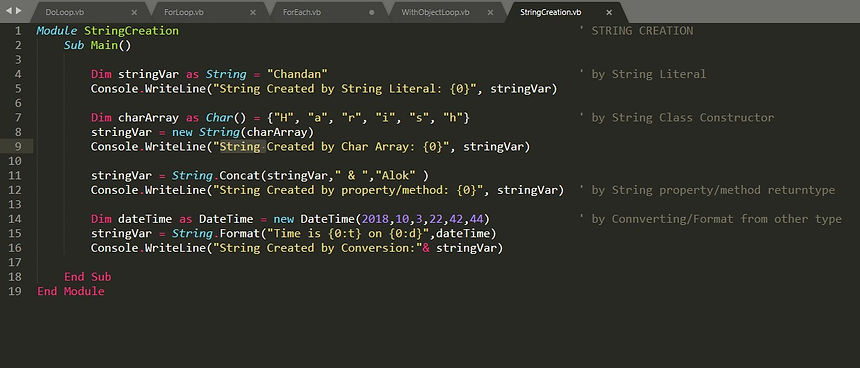The height and width of the screenshot is (368, 860).
Task: Close the WithObjectLoop.vb tab
Action: pyautogui.click(x=490, y=12)
